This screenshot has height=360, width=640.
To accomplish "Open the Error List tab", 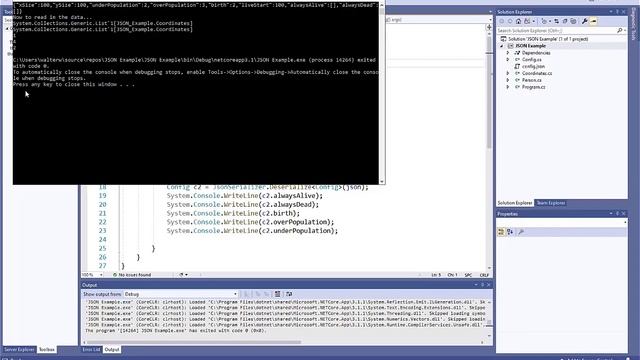I will click(x=91, y=349).
